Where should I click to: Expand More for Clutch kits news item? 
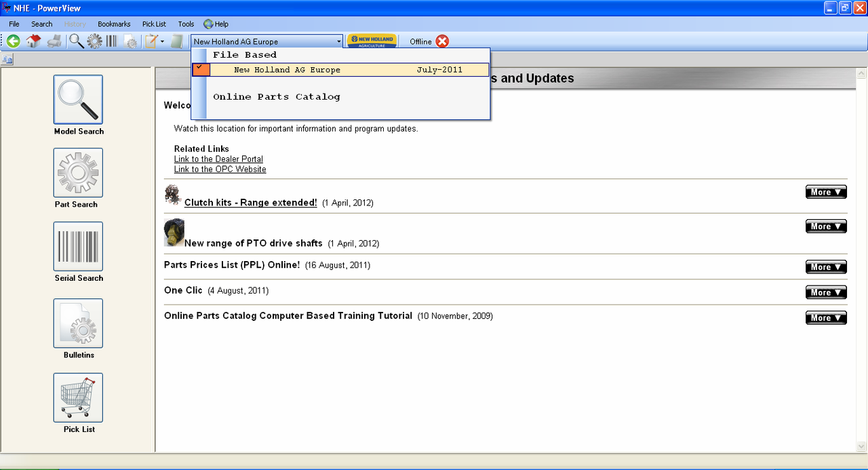pyautogui.click(x=826, y=192)
